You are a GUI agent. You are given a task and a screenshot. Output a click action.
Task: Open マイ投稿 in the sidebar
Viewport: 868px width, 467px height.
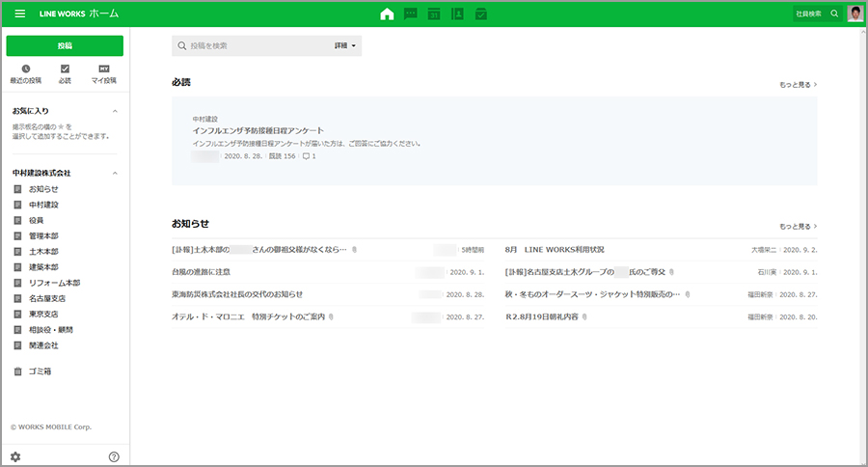(103, 74)
